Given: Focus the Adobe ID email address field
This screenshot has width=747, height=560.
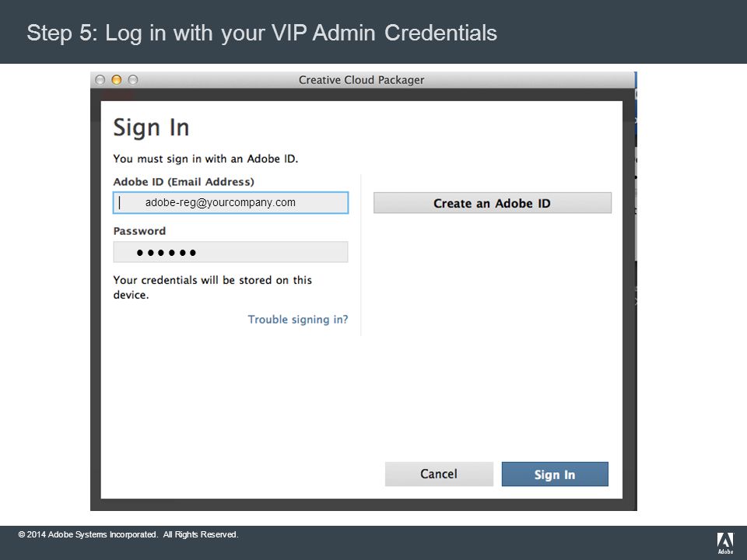Looking at the screenshot, I should tap(230, 203).
